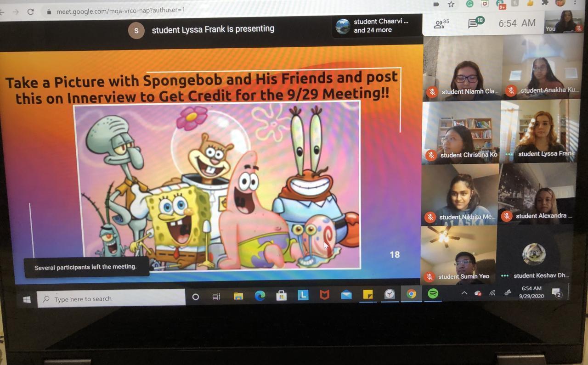Image resolution: width=588 pixels, height=365 pixels.
Task: Open the Chrome three-dot menu
Action: click(575, 3)
